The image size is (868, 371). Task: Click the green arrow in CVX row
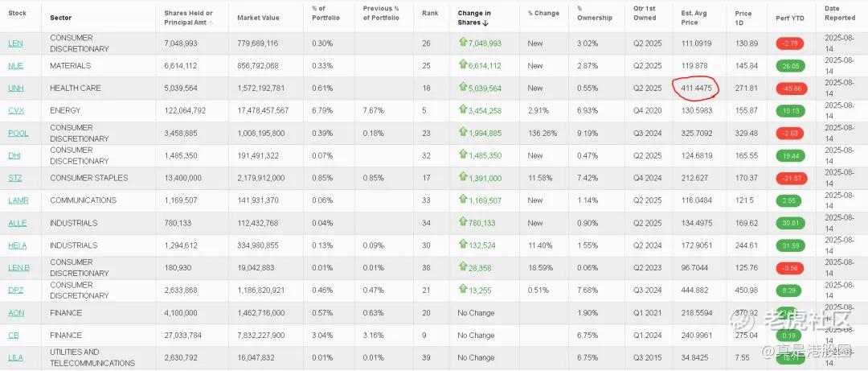click(x=463, y=109)
